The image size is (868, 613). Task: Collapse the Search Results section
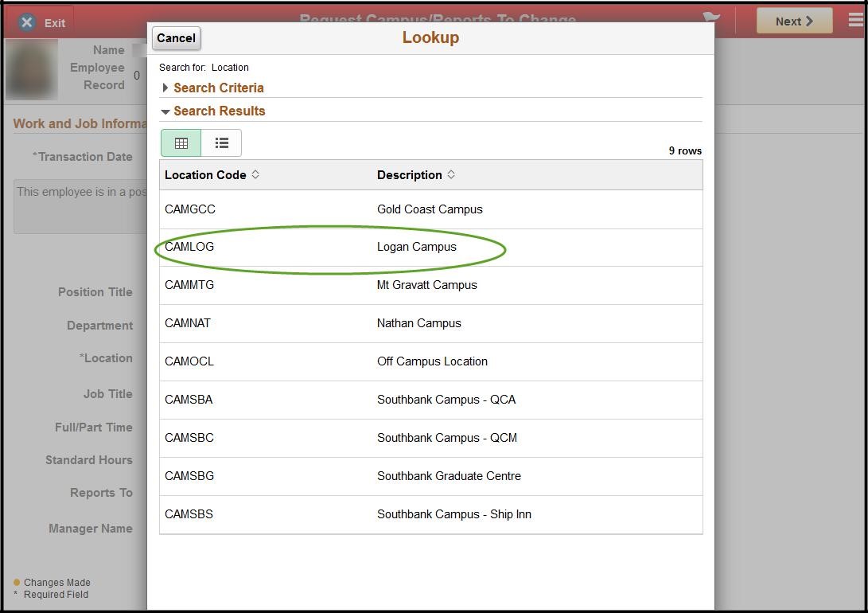point(165,111)
